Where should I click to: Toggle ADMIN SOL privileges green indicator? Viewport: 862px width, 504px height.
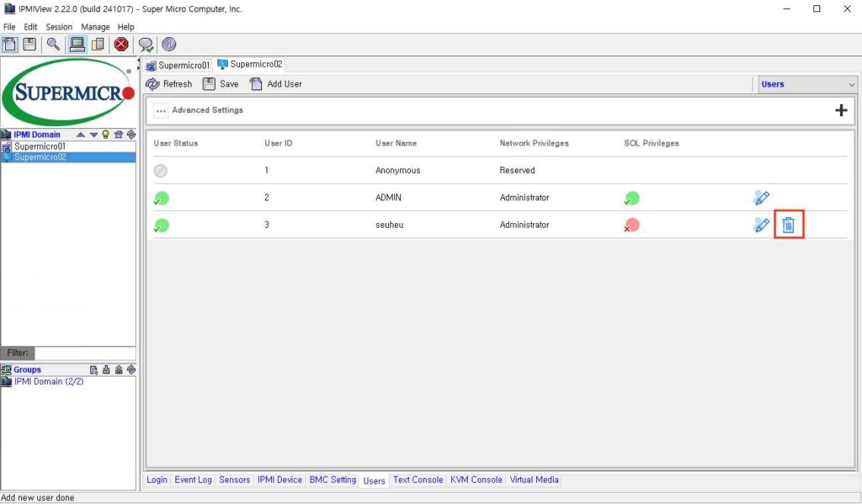point(631,198)
